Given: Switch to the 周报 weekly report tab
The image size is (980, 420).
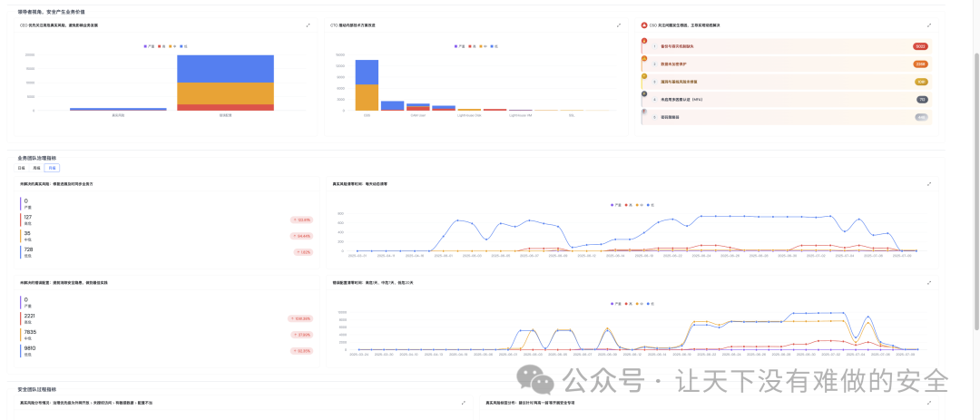Looking at the screenshot, I should point(36,168).
